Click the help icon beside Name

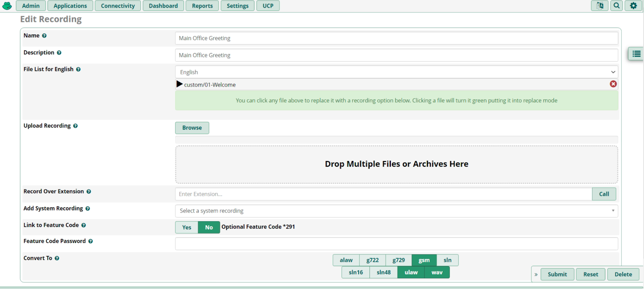(44, 36)
